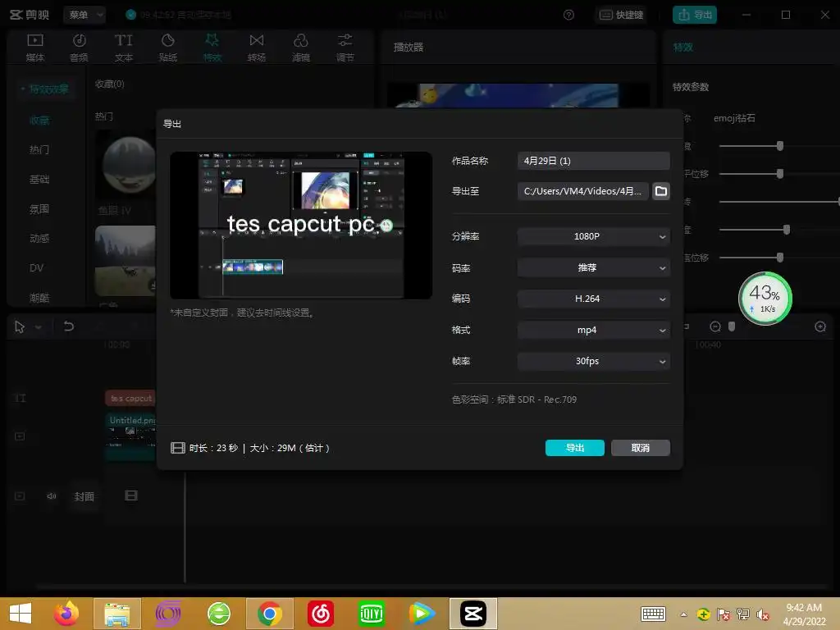This screenshot has width=840, height=630.
Task: Click the text track TI icon
Action: click(20, 398)
